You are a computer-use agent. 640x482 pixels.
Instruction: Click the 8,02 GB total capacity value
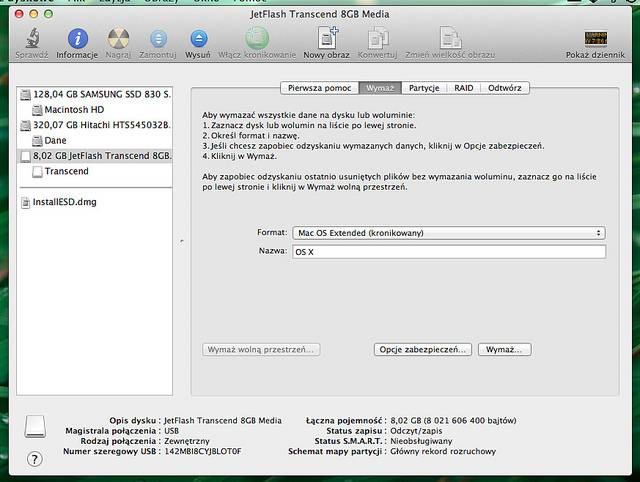[453, 420]
